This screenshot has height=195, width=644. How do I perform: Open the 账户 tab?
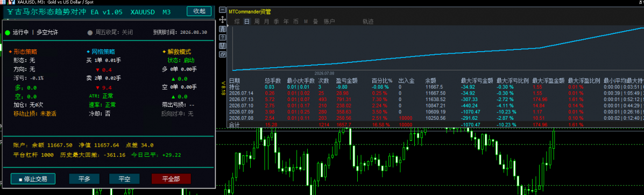coord(329,21)
